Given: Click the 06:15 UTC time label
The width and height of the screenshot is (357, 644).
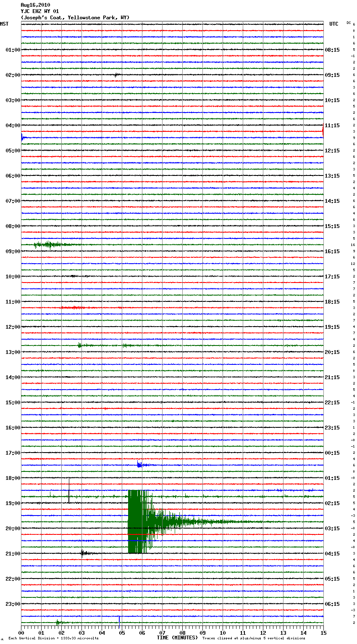Looking at the screenshot, I should (332, 604).
